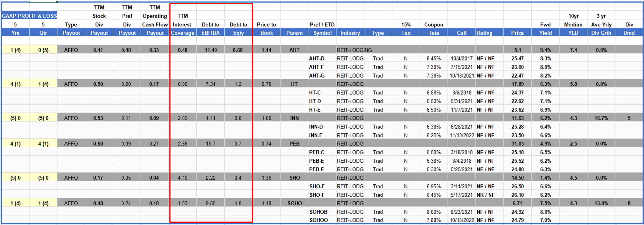This screenshot has height=225, width=644.
Task: Click the 10/4/2017 call date cell
Action: tap(461, 59)
